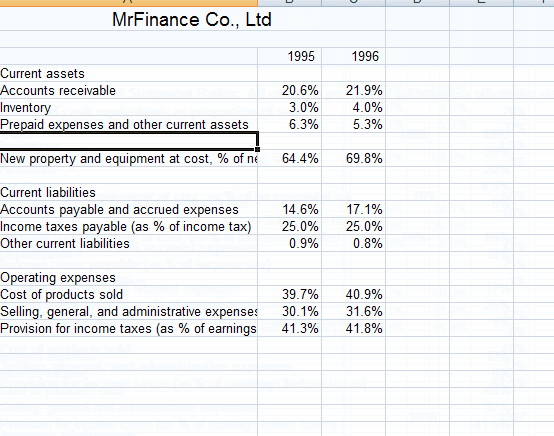
Task: Click the Cost of products sold value 39.7%
Action: (290, 294)
